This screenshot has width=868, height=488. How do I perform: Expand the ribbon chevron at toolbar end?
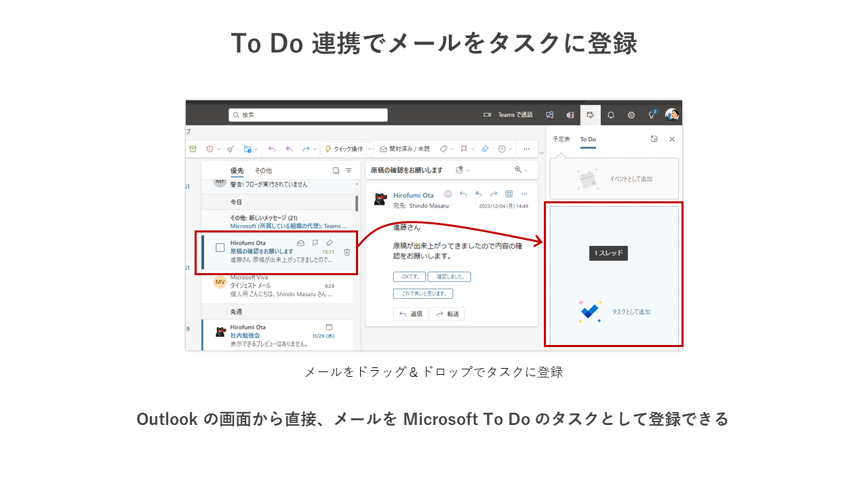tap(541, 153)
